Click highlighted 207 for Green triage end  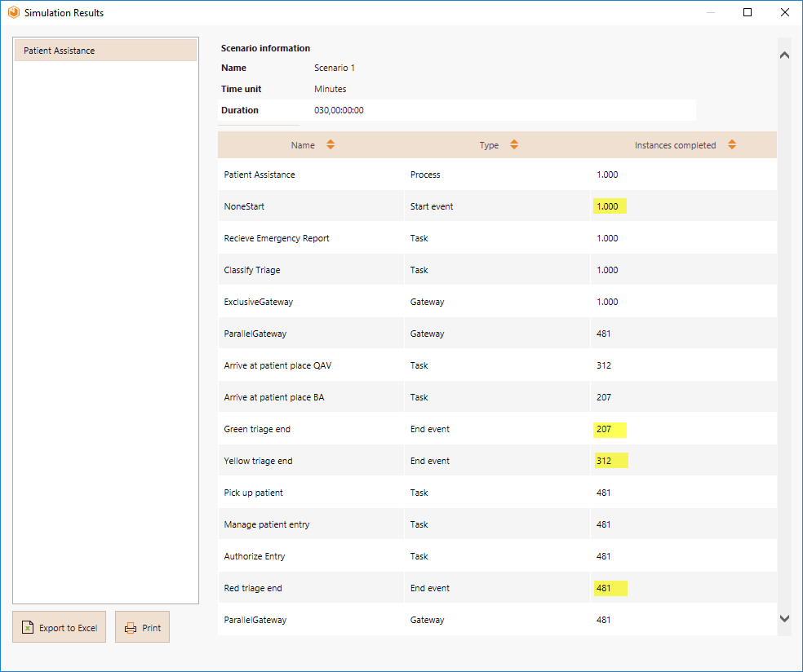[x=609, y=429]
